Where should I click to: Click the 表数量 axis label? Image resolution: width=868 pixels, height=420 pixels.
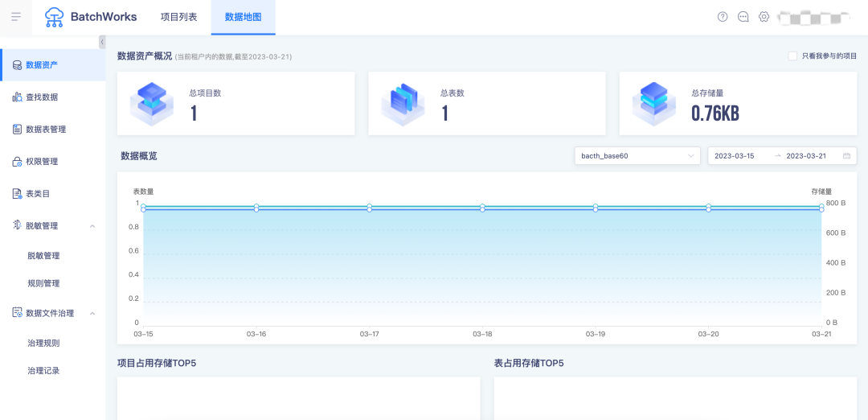[x=143, y=191]
